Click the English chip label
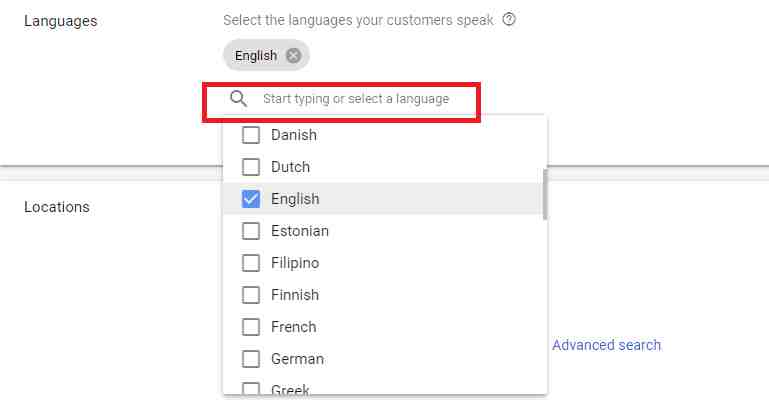769x403 pixels. click(256, 56)
